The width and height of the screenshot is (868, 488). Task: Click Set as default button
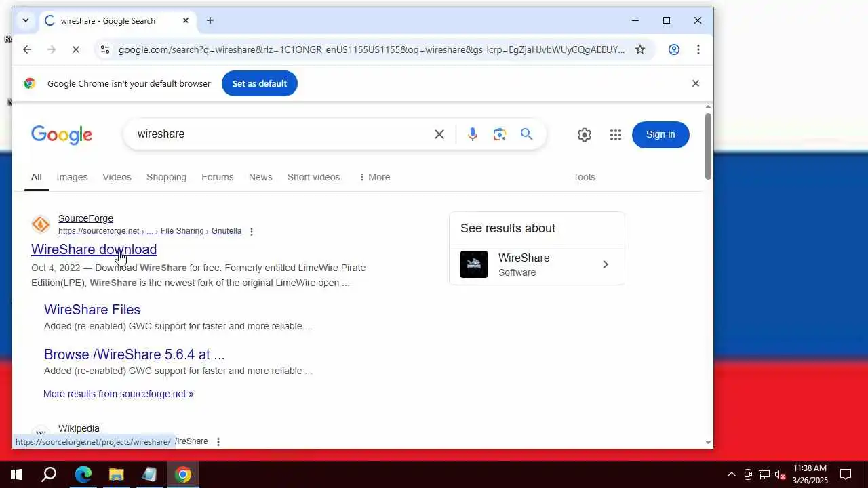[x=260, y=83]
